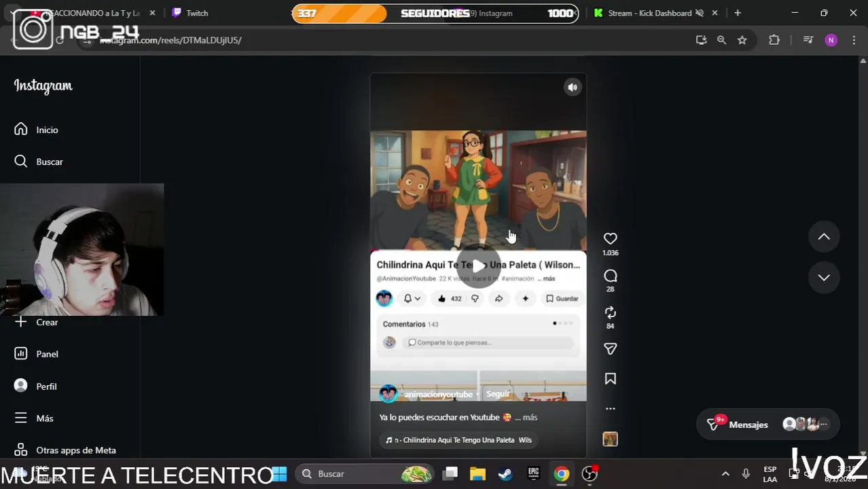Screen dimensions: 868x489
Task: Show hidden system tray icons
Action: pyautogui.click(x=725, y=473)
